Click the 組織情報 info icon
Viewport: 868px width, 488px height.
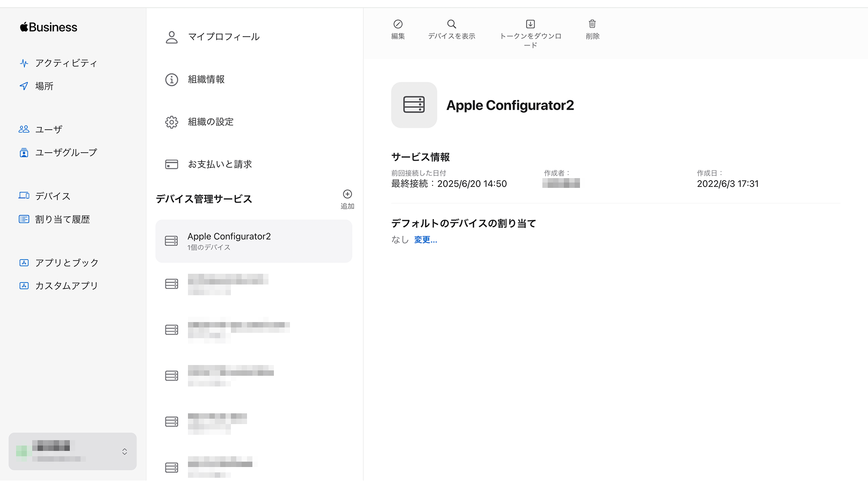coord(171,80)
